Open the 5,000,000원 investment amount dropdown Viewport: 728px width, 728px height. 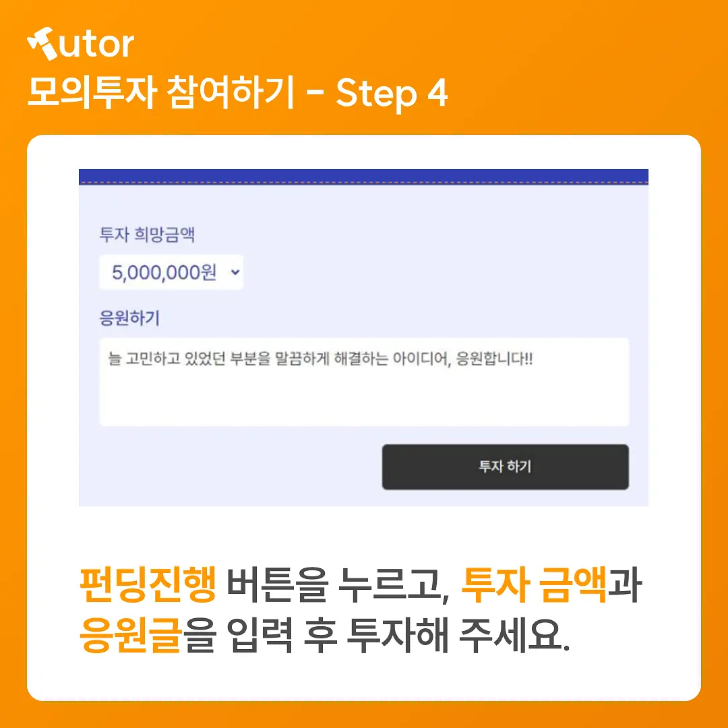pos(171,272)
